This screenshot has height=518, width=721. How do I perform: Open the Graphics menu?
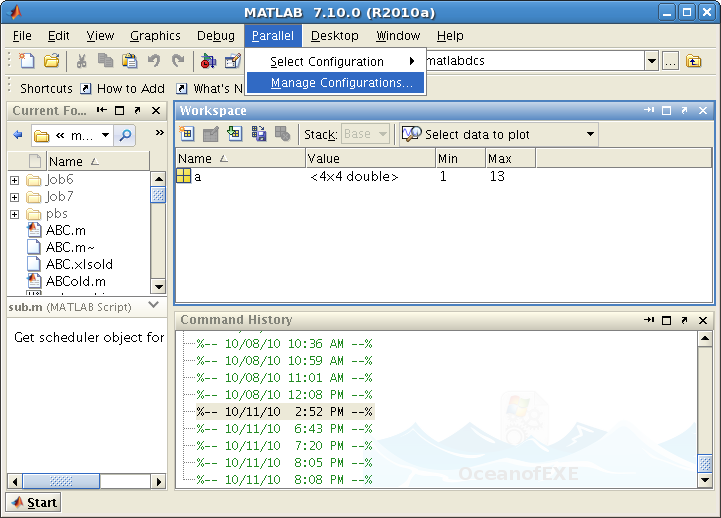[155, 35]
